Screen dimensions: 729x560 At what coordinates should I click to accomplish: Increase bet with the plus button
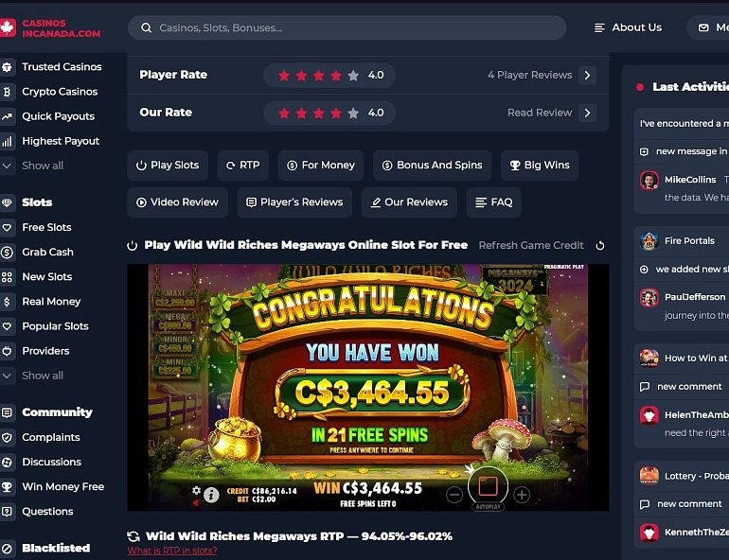522,495
